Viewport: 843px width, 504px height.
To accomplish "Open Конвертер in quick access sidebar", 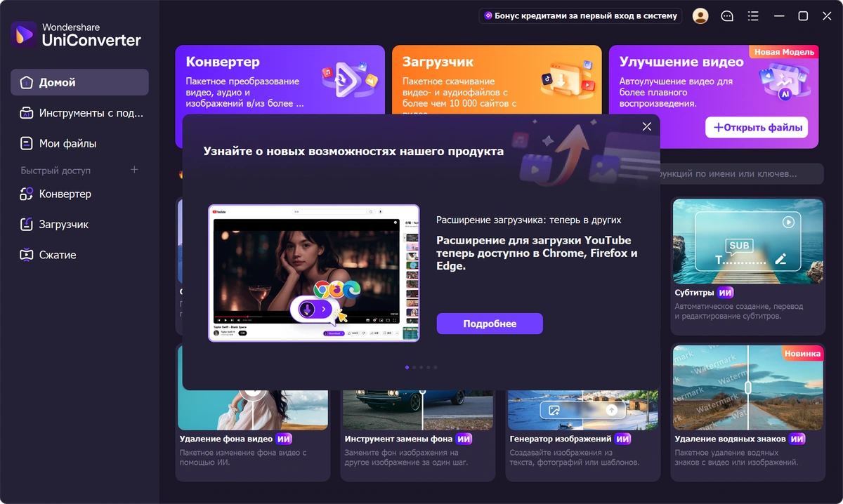I will click(x=79, y=194).
